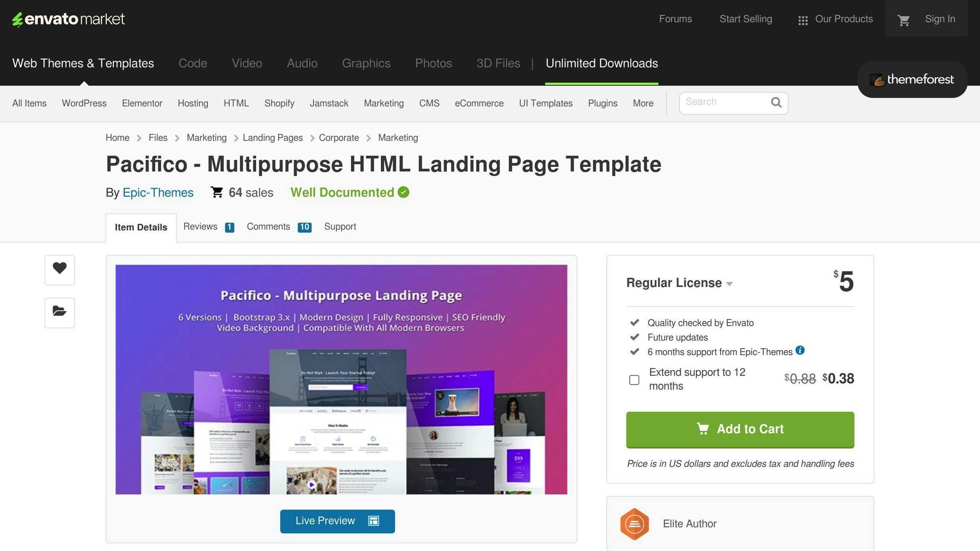Open Epic-Themes author profile
Screen dimensions: 980x551
click(158, 193)
